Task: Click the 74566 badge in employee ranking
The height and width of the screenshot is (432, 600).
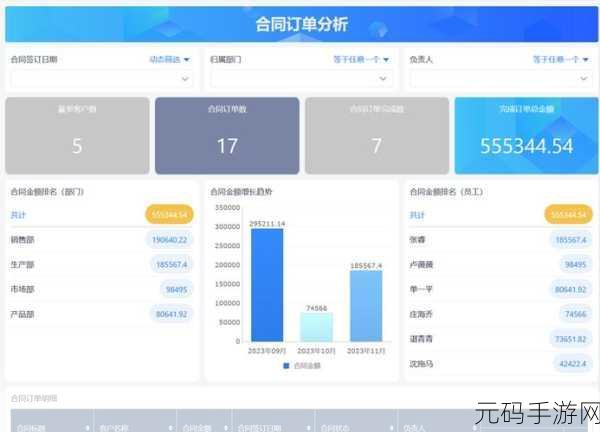Action: pyautogui.click(x=576, y=314)
